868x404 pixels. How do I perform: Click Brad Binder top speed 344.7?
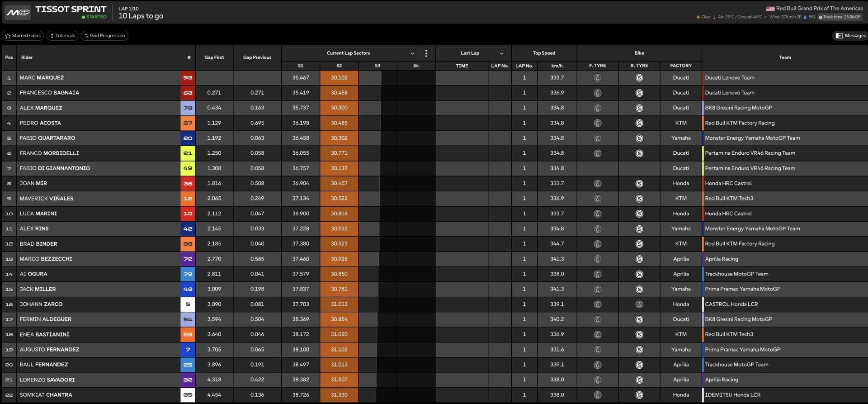click(557, 244)
